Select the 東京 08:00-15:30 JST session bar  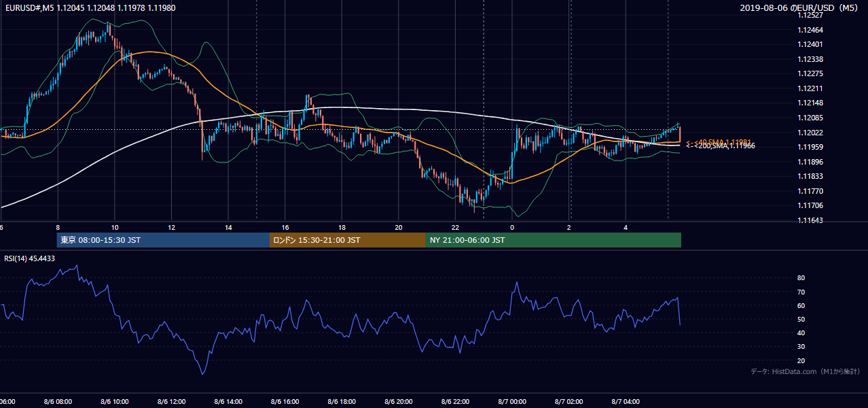pyautogui.click(x=163, y=240)
